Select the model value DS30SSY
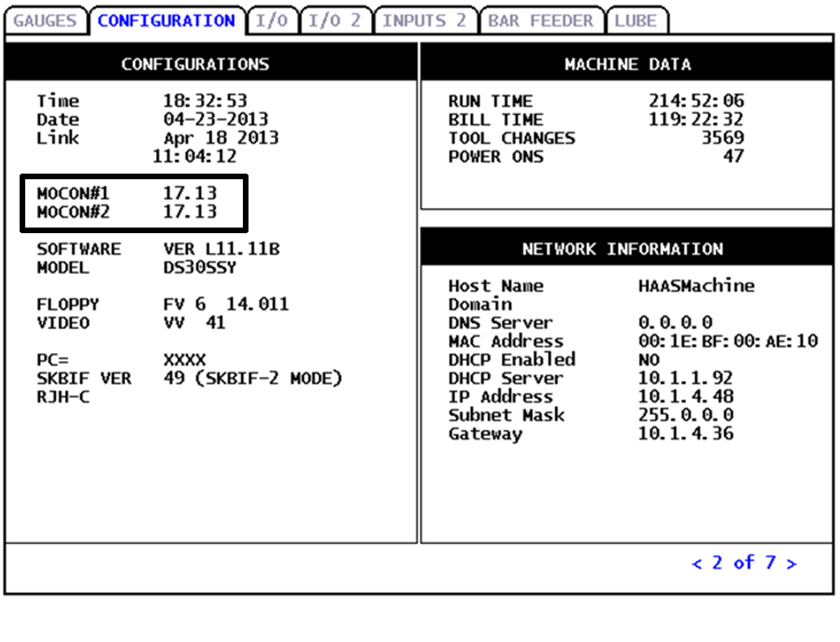This screenshot has height=642, width=840. click(200, 267)
